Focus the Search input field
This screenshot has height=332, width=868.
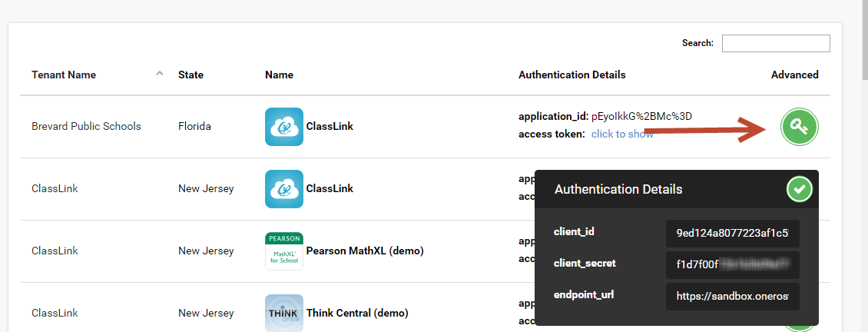click(776, 43)
